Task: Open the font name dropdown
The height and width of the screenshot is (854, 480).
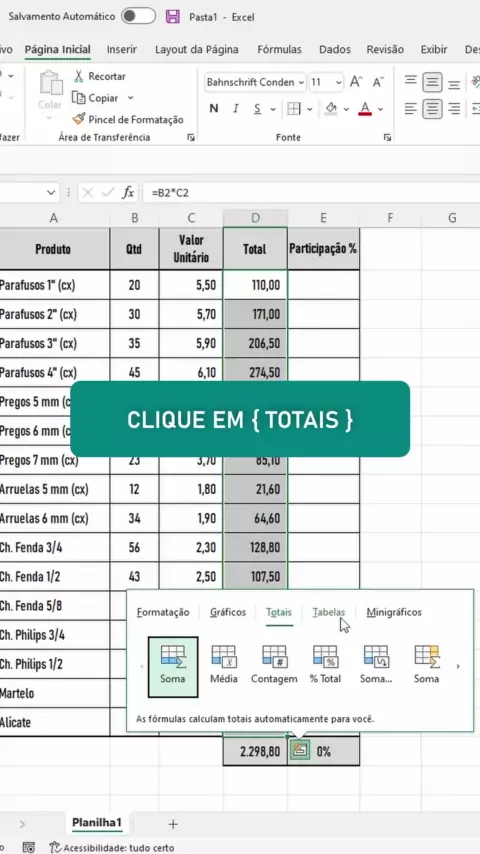Action: (x=301, y=83)
